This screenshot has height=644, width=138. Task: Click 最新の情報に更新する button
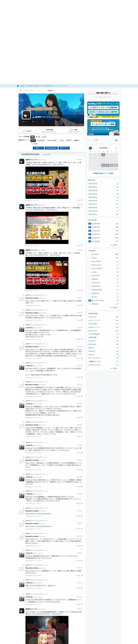tap(103, 93)
